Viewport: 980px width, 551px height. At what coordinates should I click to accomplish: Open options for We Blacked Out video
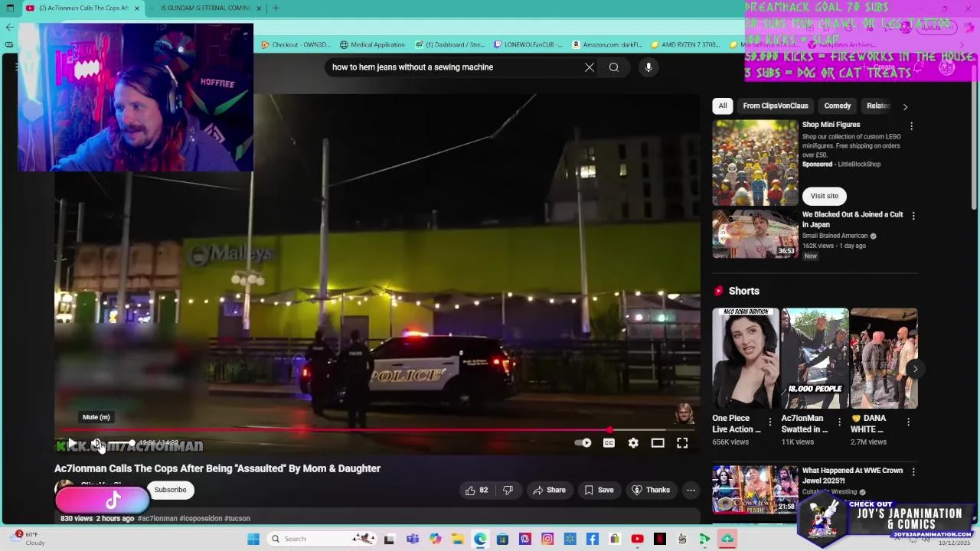[913, 216]
